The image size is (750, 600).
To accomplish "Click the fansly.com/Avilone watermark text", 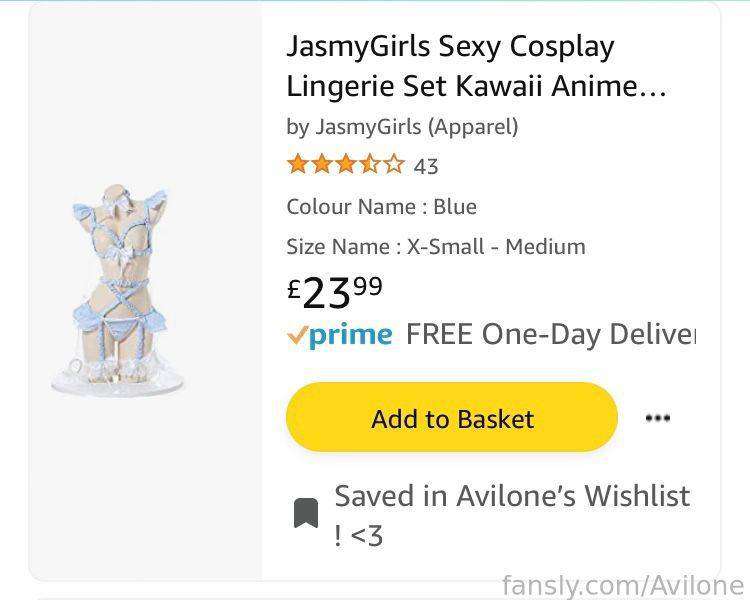I will coord(623,585).
